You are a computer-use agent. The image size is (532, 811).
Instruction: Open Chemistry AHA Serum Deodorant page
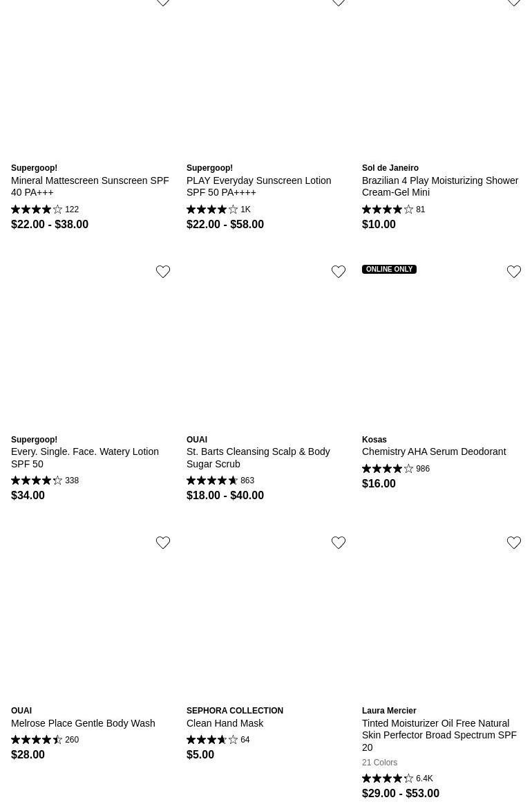pos(434,451)
